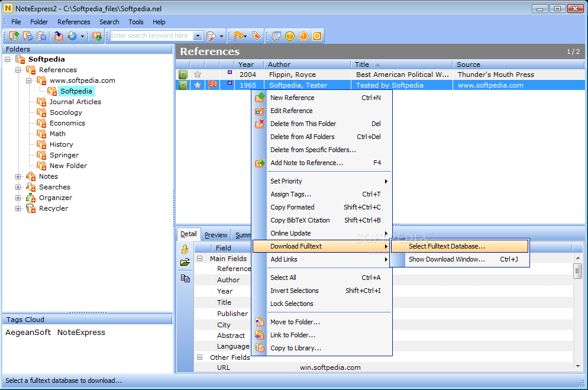Click the book with green download arrow icon
This screenshot has width=588, height=390.
[x=97, y=36]
